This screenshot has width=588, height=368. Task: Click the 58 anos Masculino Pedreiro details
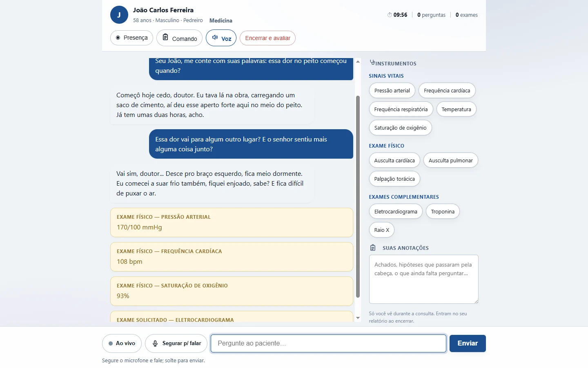tap(168, 20)
